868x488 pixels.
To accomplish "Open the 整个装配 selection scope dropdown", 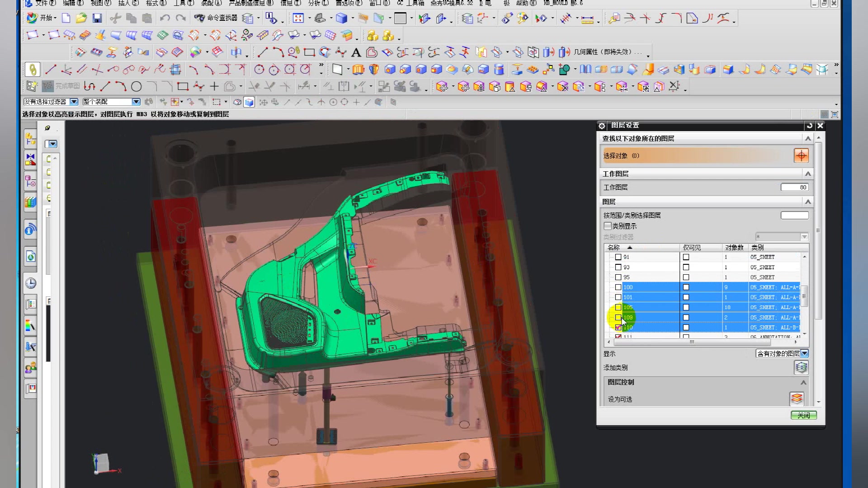I will [x=136, y=102].
